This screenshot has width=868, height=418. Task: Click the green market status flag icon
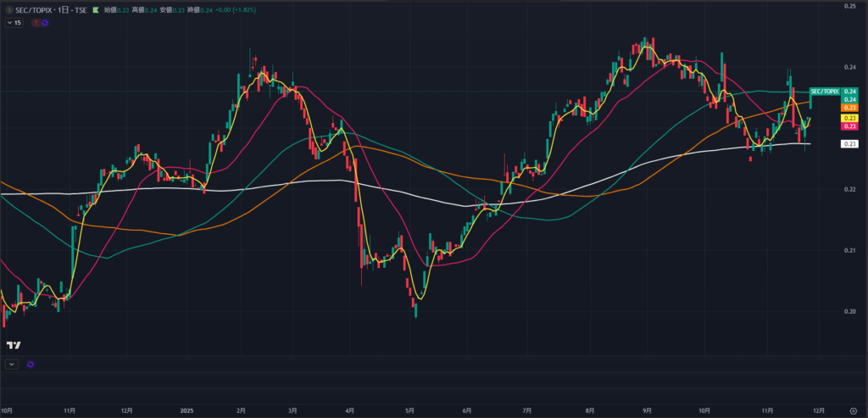click(x=96, y=9)
